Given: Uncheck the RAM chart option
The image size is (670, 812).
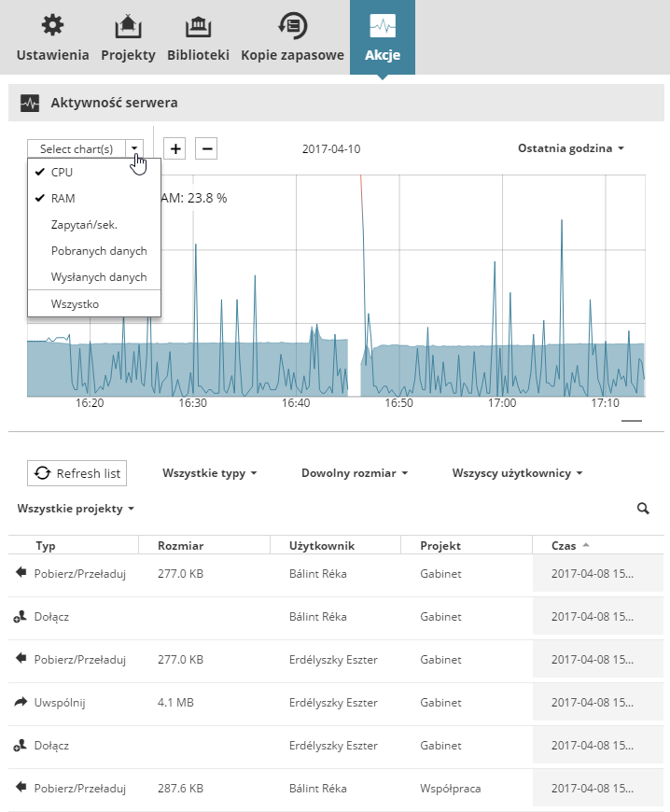Looking at the screenshot, I should pos(63,199).
